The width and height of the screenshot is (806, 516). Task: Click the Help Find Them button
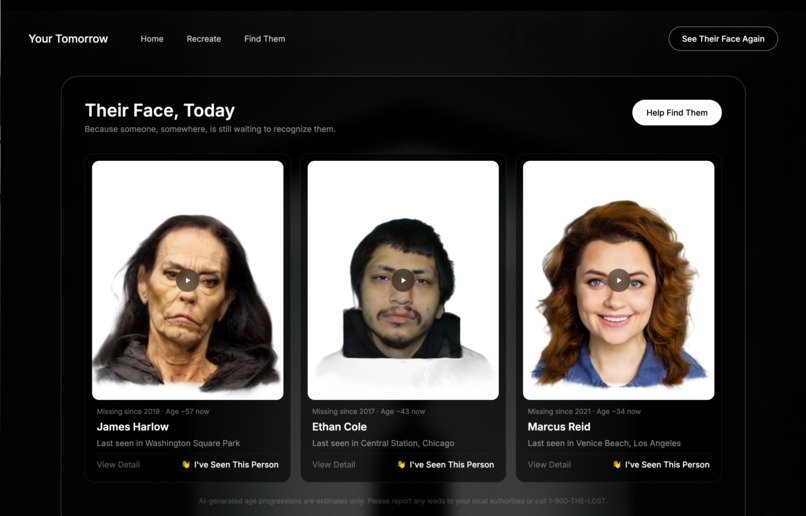tap(676, 113)
